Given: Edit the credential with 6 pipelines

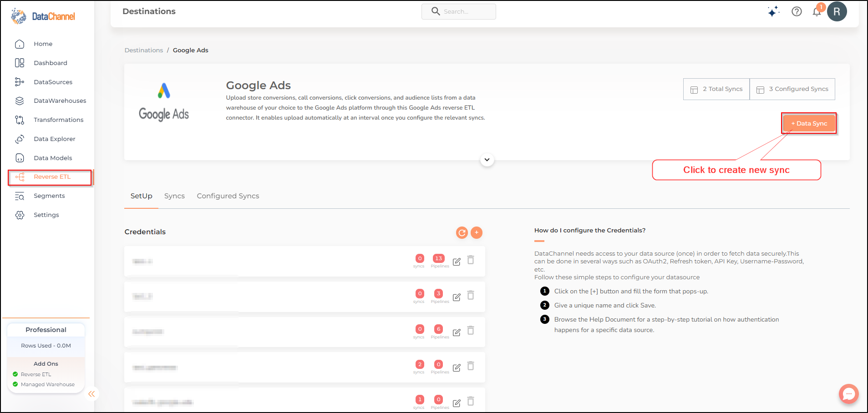Looking at the screenshot, I should pyautogui.click(x=457, y=332).
